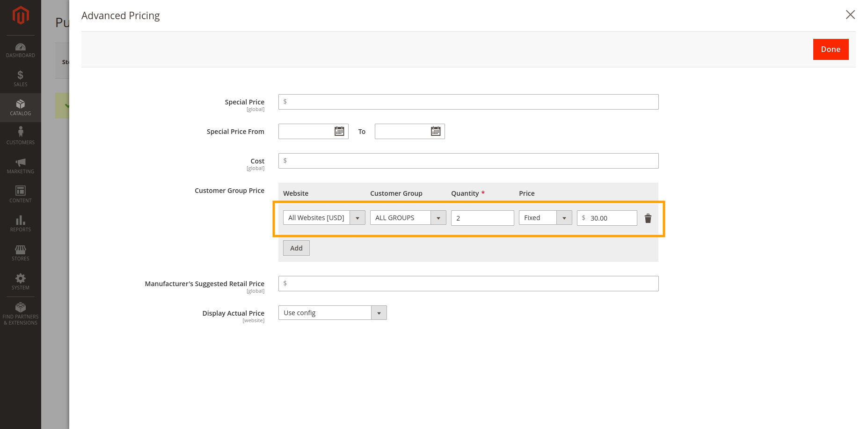The height and width of the screenshot is (429, 868).
Task: Delete the customer group price row
Action: click(648, 218)
